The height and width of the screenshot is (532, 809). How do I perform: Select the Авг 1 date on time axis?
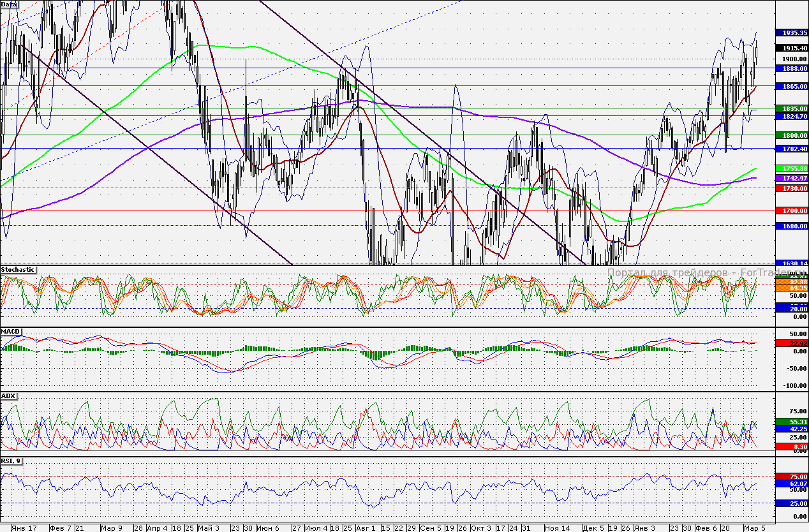[x=366, y=528]
